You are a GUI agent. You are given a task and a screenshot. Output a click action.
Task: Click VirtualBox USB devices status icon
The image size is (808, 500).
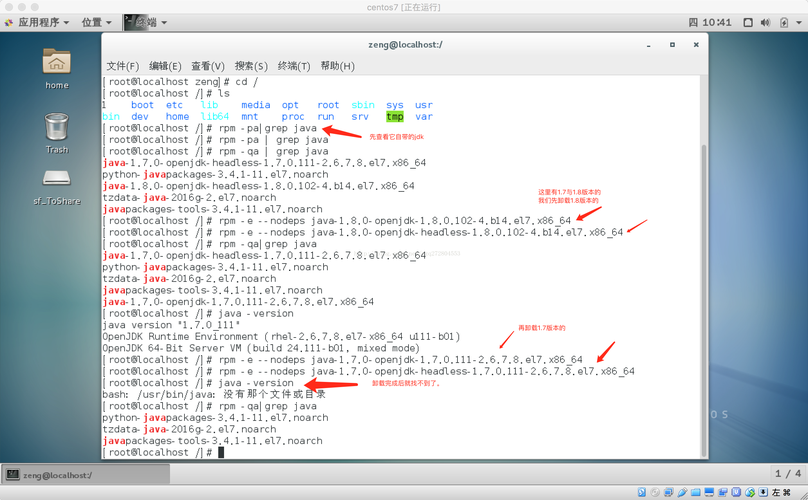point(682,492)
